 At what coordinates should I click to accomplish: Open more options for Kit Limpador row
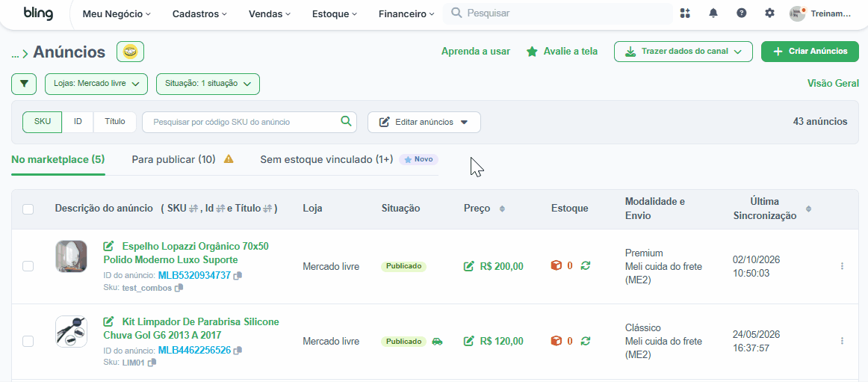(842, 342)
